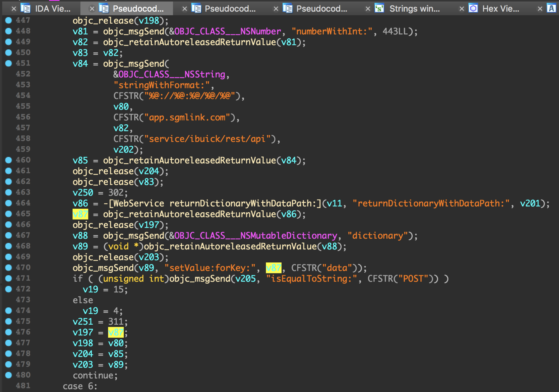
Task: Open the Strings window tab
Action: [414, 9]
